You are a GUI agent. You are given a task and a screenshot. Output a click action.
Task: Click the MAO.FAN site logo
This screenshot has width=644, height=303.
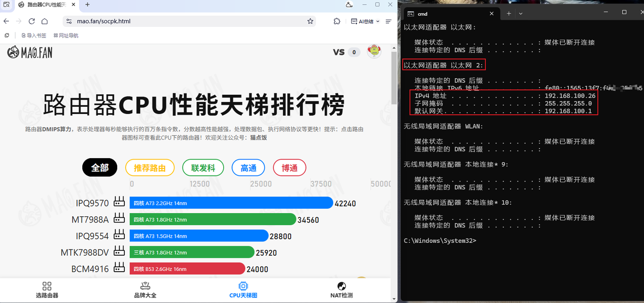30,52
